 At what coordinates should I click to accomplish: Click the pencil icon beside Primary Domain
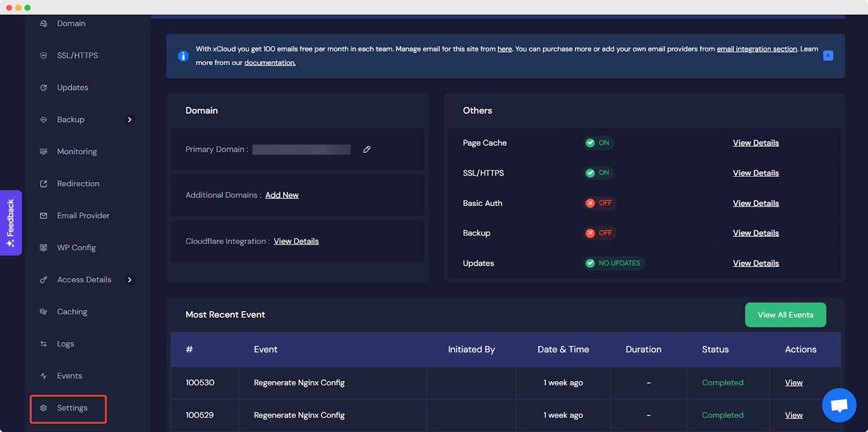pos(367,150)
